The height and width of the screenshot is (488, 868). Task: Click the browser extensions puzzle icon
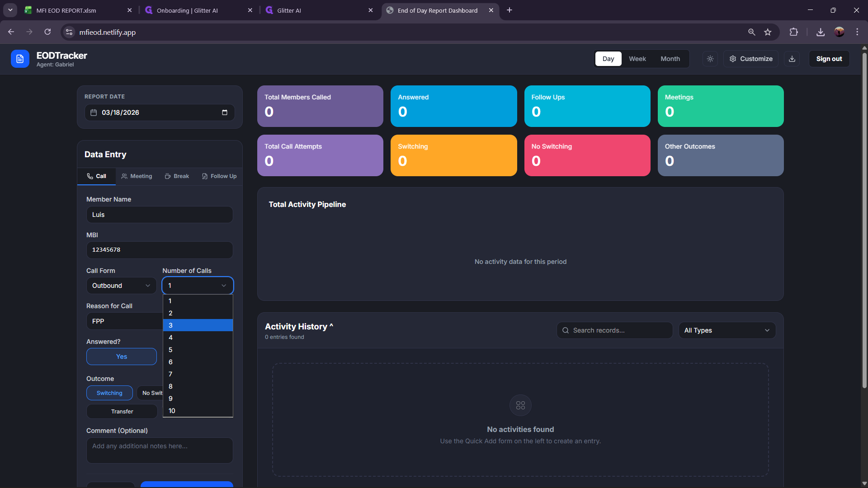pyautogui.click(x=793, y=32)
